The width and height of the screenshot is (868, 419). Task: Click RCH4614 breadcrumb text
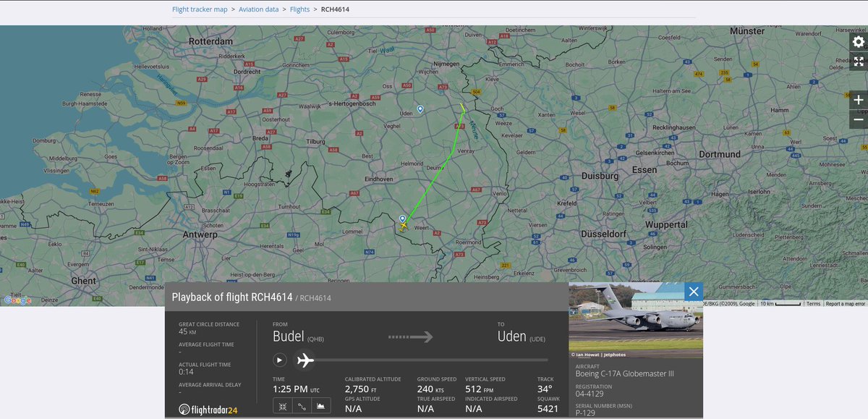[335, 9]
